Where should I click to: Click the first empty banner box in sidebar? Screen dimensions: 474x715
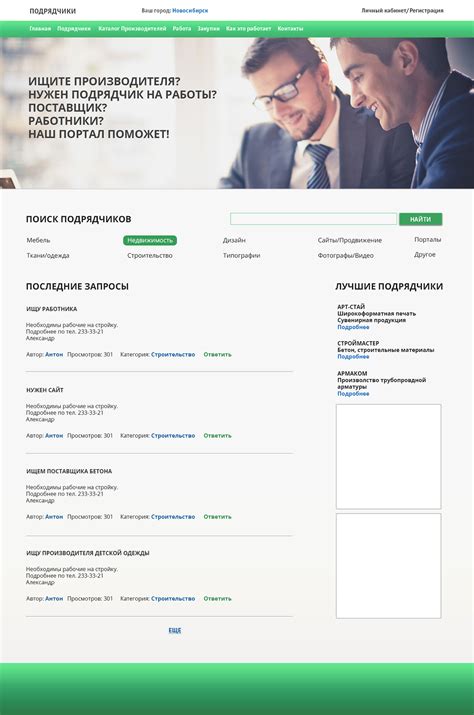coord(389,456)
